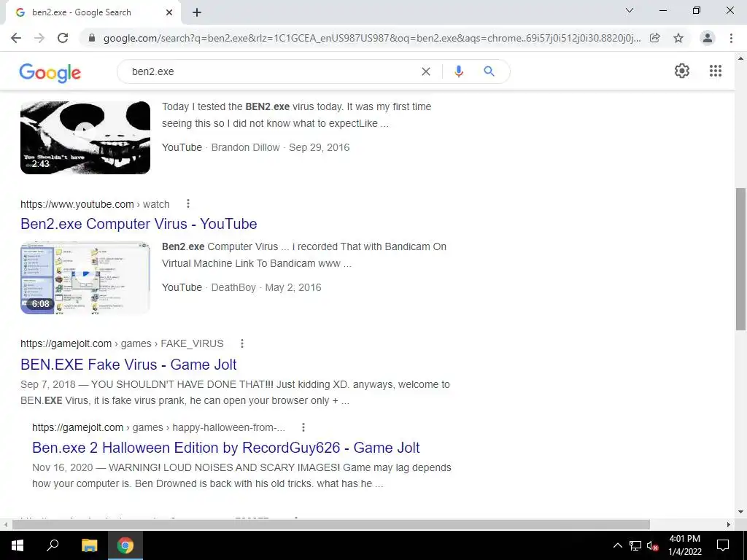Image resolution: width=747 pixels, height=560 pixels.
Task: Click horizontal scrollbar right arrow
Action: (729, 524)
